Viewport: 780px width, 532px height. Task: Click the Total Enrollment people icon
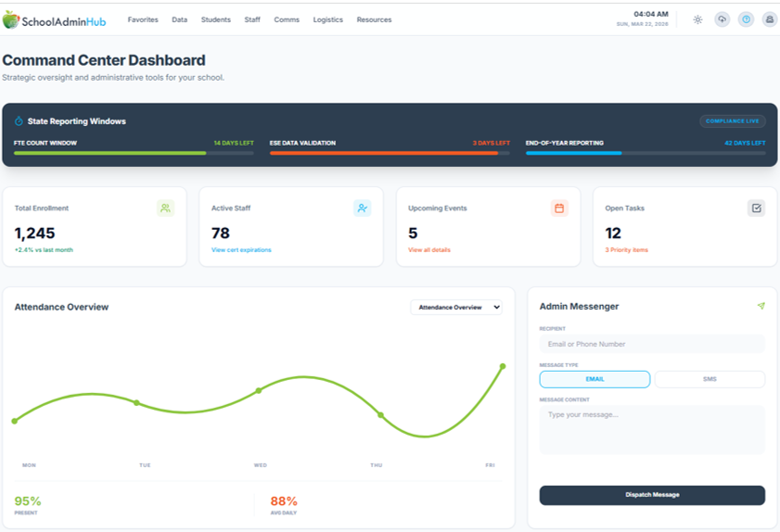[165, 209]
